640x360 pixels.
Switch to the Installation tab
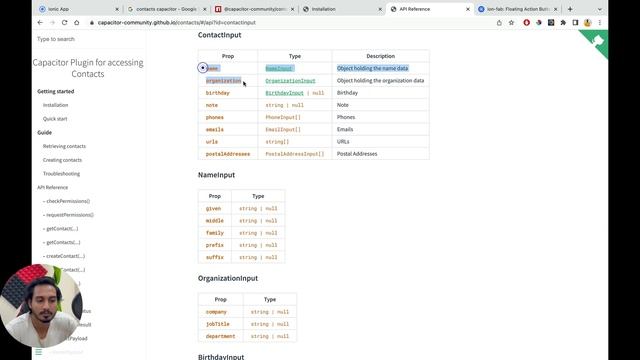pos(342,9)
